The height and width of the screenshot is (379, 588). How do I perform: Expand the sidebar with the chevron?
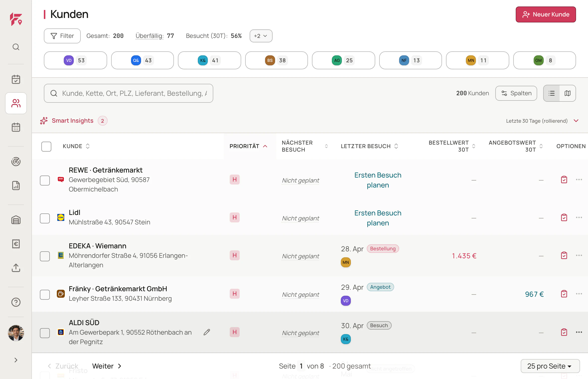pyautogui.click(x=16, y=360)
